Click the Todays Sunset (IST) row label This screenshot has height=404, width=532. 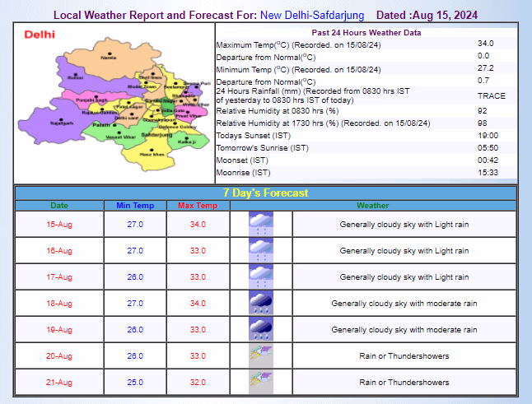[x=253, y=135]
